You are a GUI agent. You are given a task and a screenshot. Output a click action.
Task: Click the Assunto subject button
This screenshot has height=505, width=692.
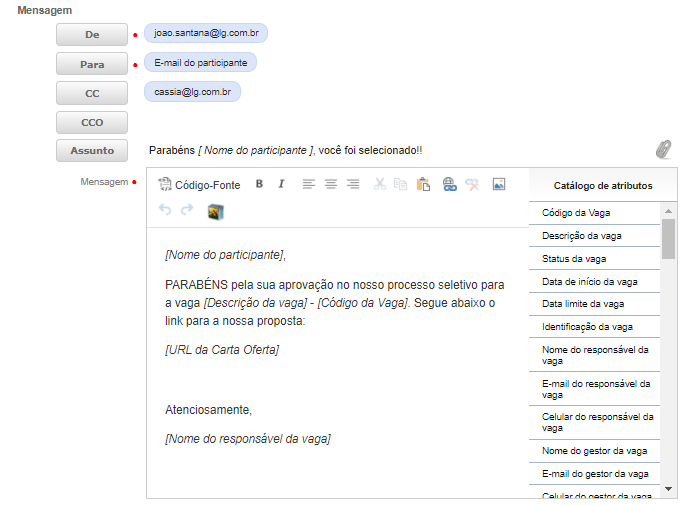(92, 151)
